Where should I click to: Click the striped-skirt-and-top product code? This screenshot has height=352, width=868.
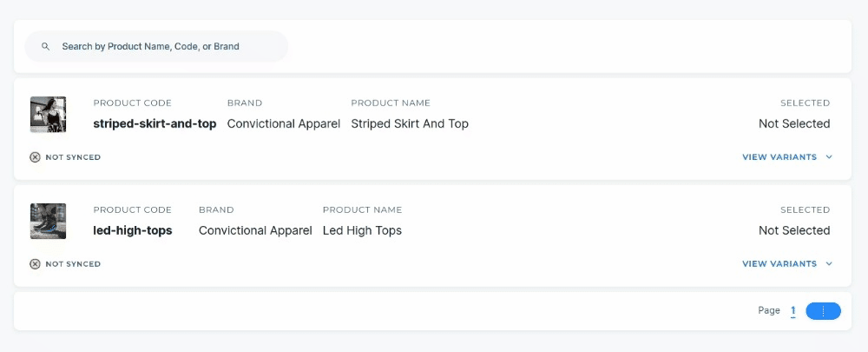tap(155, 124)
